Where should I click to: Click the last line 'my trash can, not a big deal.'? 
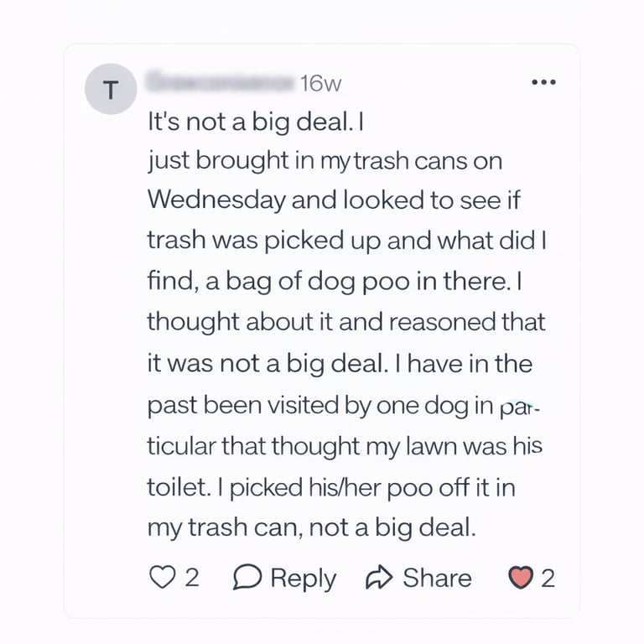pos(311,527)
